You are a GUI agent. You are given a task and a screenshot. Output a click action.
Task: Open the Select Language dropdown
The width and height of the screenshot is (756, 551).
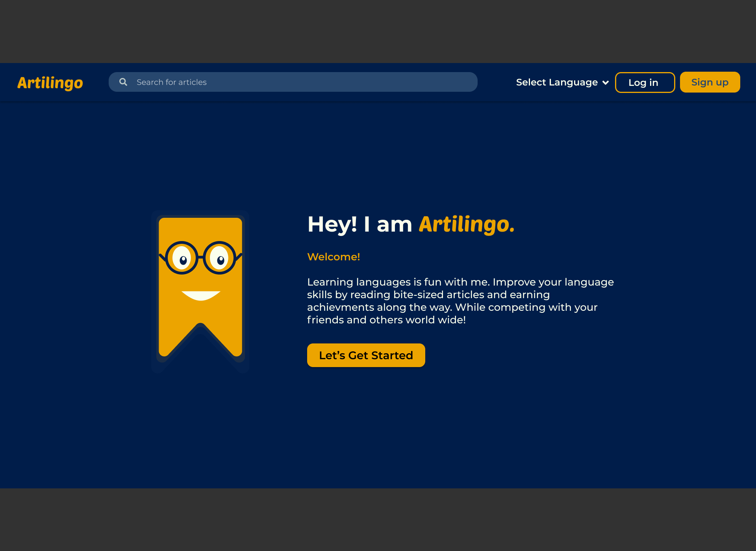[x=557, y=82]
